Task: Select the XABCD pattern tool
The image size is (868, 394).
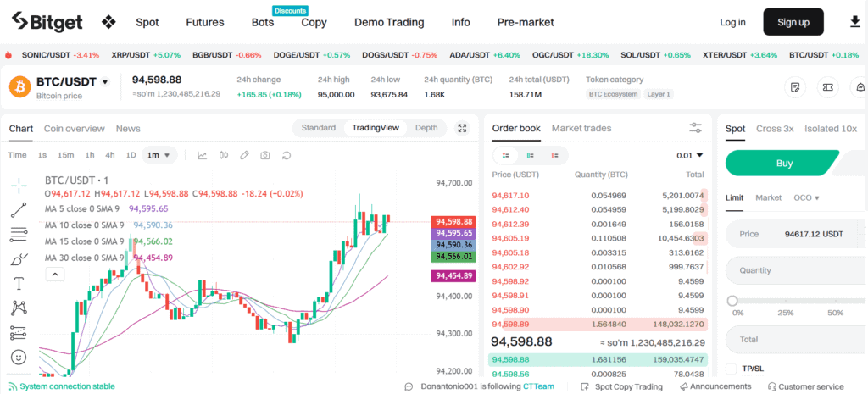Action: click(x=19, y=308)
